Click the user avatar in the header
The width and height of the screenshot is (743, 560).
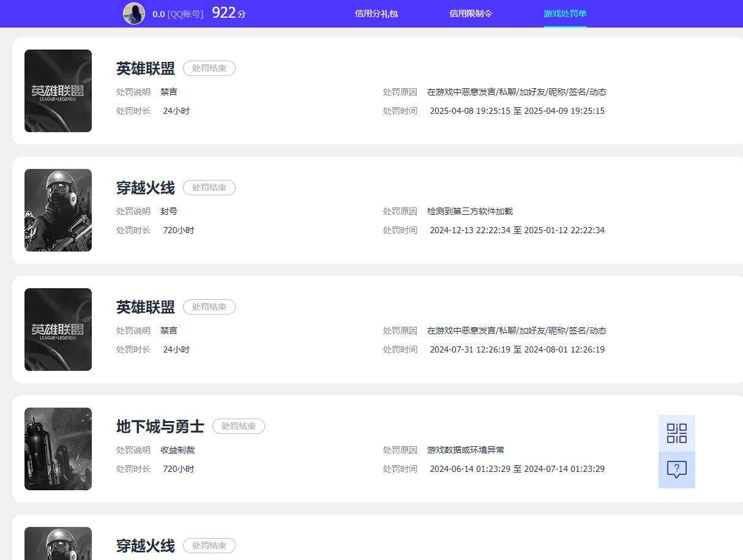tap(134, 13)
